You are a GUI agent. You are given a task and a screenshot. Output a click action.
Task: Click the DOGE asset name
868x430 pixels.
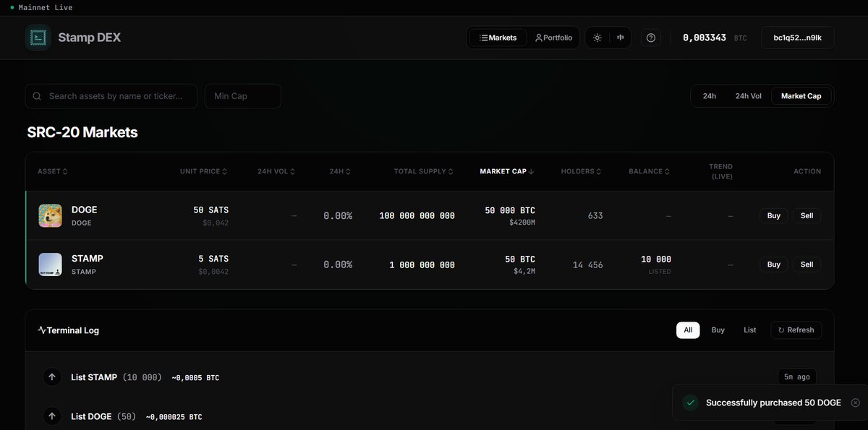tap(84, 210)
